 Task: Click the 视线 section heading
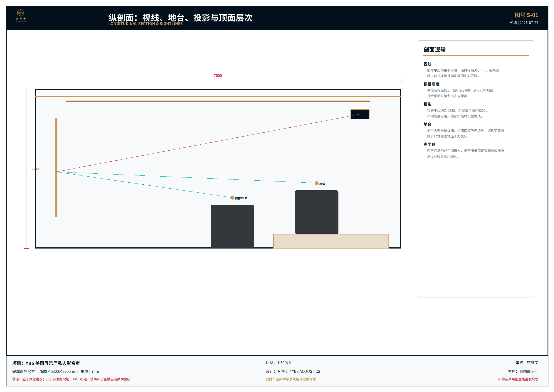click(x=427, y=64)
